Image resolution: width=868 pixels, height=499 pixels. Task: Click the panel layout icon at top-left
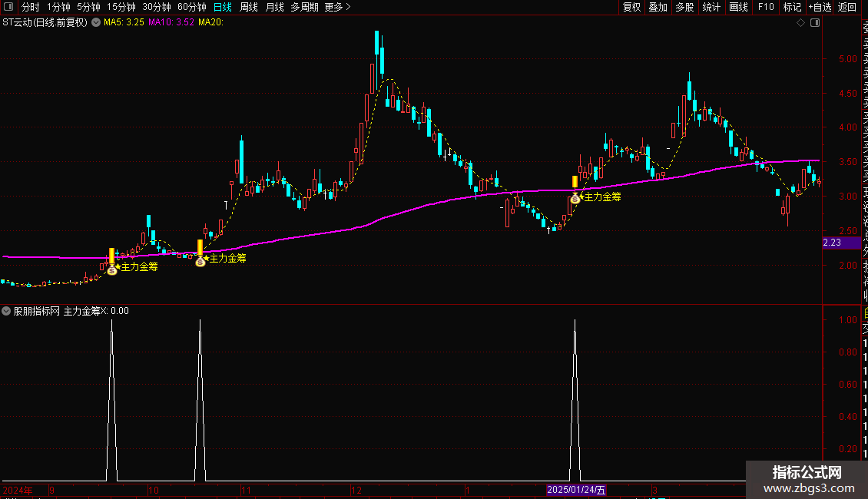tap(8, 7)
